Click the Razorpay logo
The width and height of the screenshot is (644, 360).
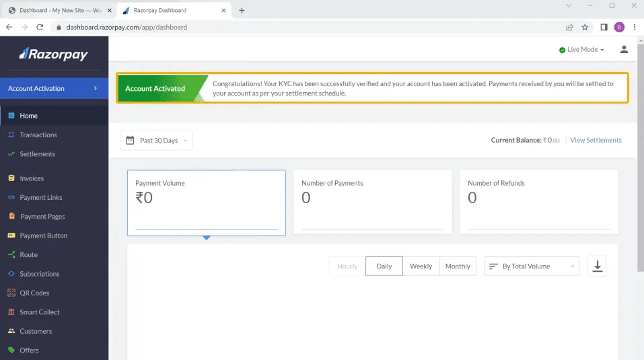[x=54, y=55]
